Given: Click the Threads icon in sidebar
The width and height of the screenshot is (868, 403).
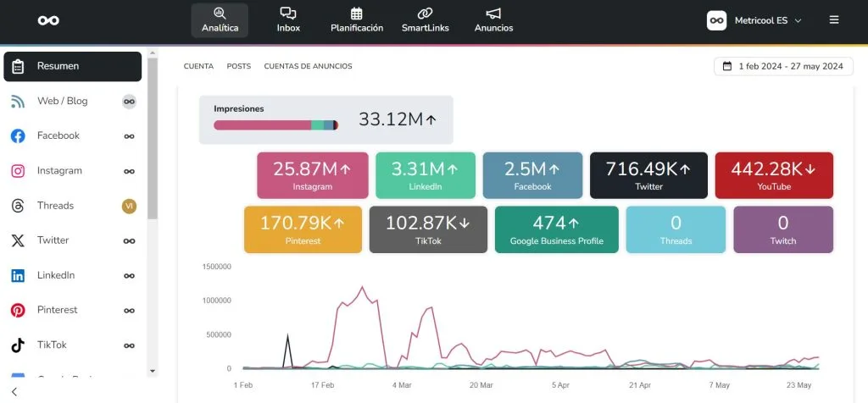Looking at the screenshot, I should [x=18, y=206].
